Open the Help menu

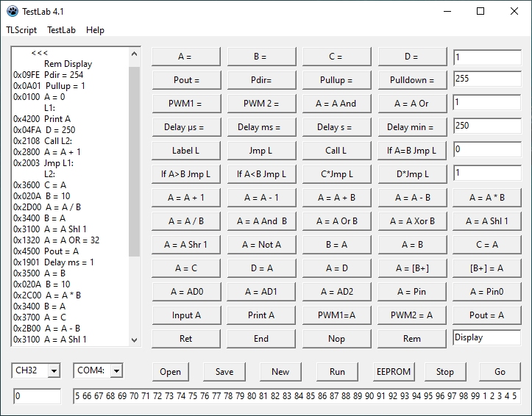[95, 30]
